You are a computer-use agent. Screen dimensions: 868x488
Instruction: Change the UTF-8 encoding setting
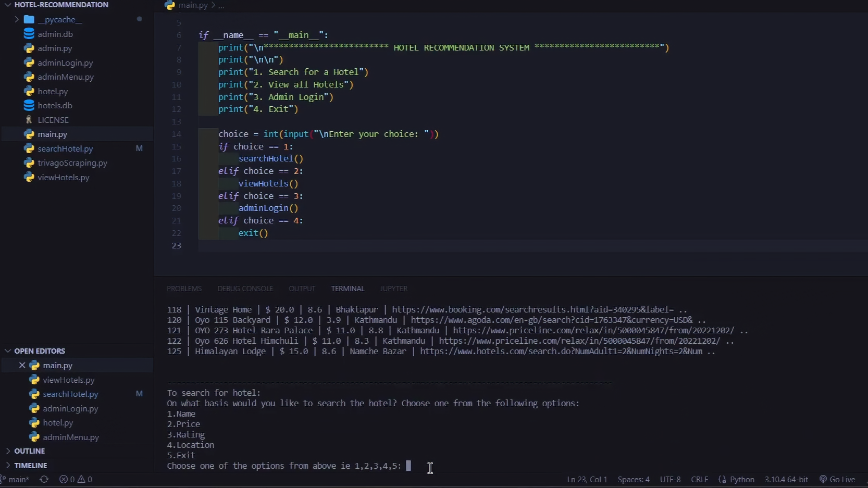pyautogui.click(x=670, y=479)
